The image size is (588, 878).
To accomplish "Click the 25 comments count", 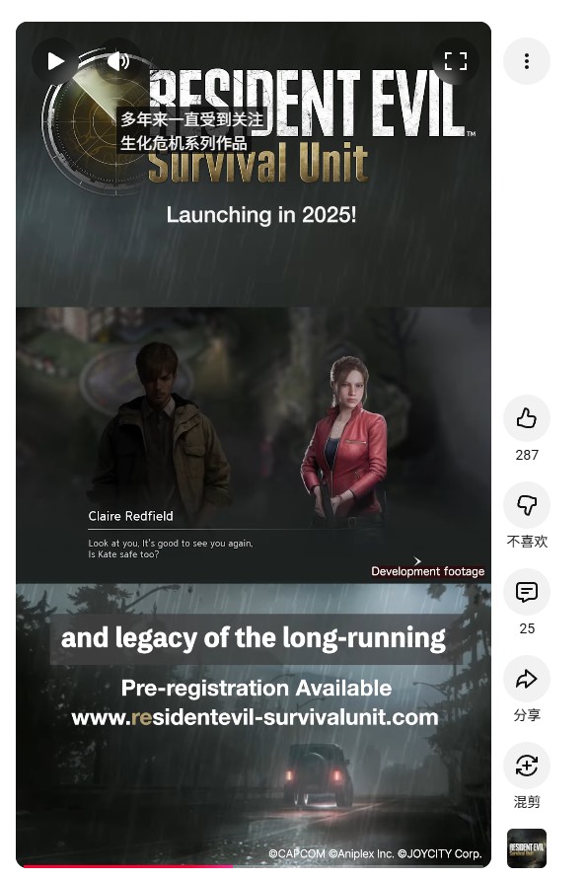I will (x=527, y=628).
